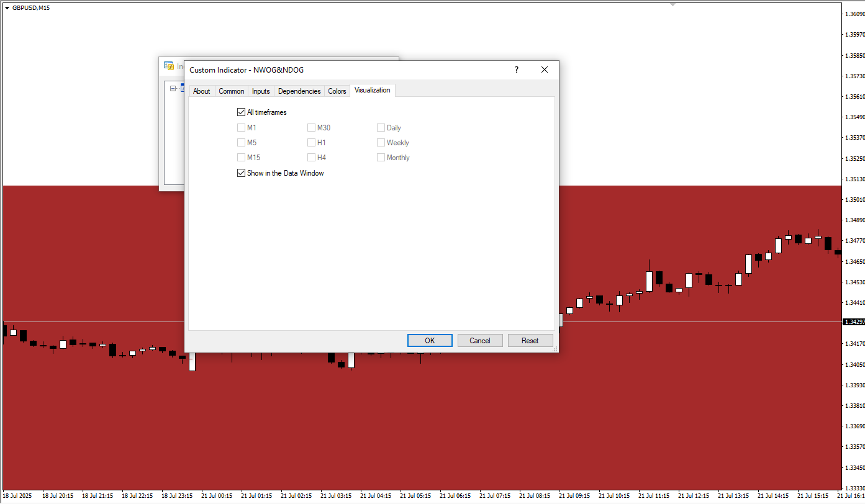Open the Common tab

point(231,91)
